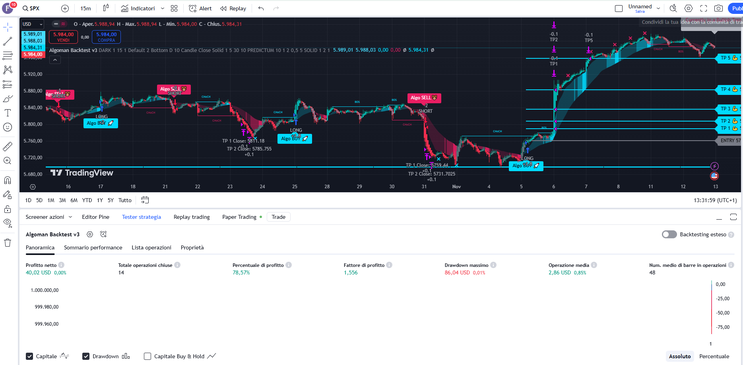Click the VENDI sell button

tap(63, 37)
